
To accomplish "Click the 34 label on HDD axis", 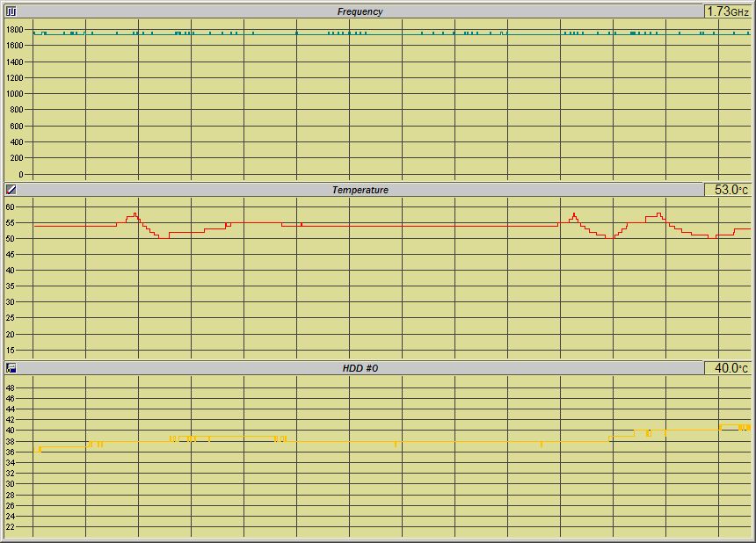I will click(x=11, y=462).
